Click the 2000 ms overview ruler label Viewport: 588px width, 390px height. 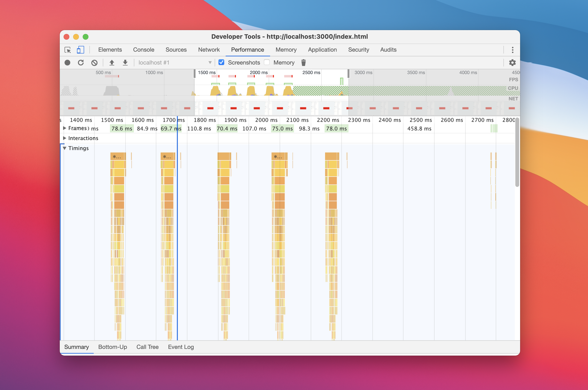click(x=259, y=72)
